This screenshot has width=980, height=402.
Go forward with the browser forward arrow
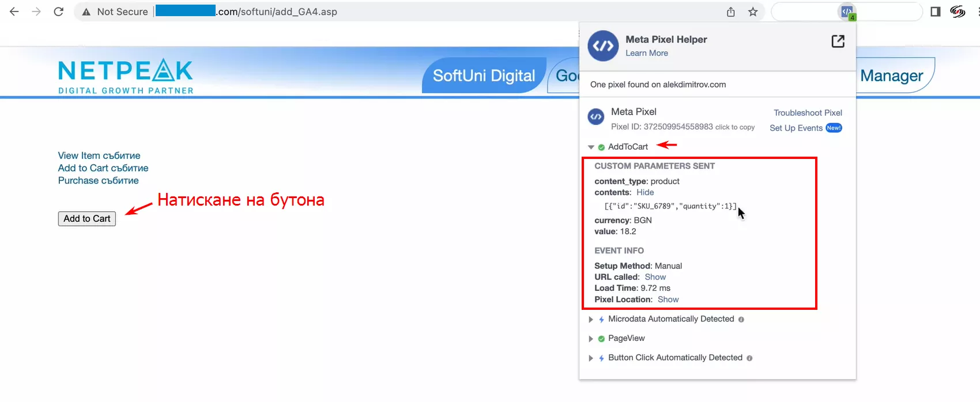(36, 12)
